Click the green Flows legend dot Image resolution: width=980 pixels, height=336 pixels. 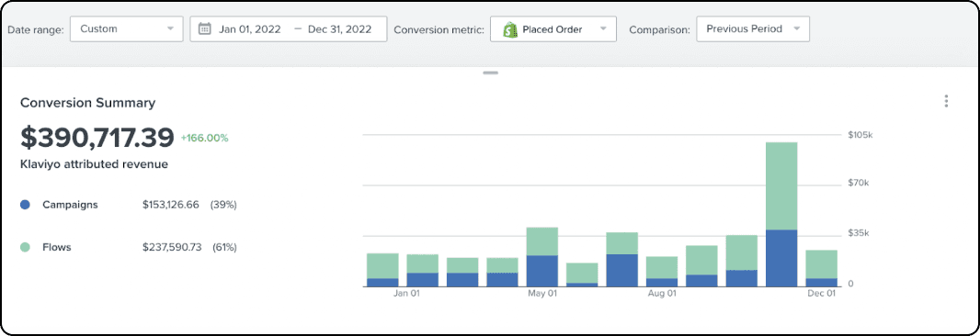[25, 247]
